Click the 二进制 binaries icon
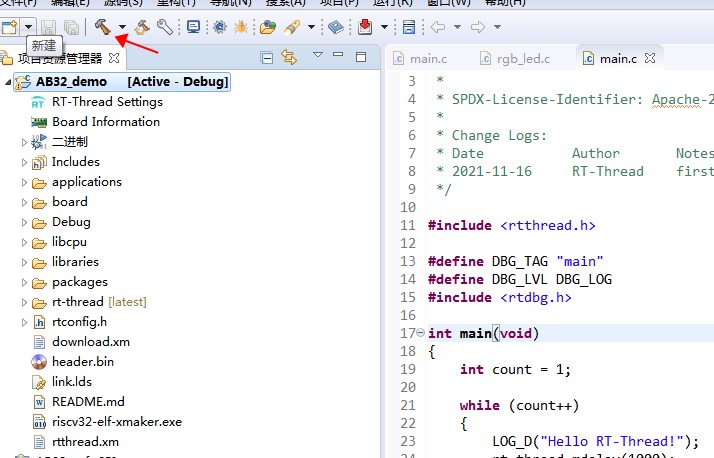This screenshot has height=458, width=714. click(x=39, y=142)
